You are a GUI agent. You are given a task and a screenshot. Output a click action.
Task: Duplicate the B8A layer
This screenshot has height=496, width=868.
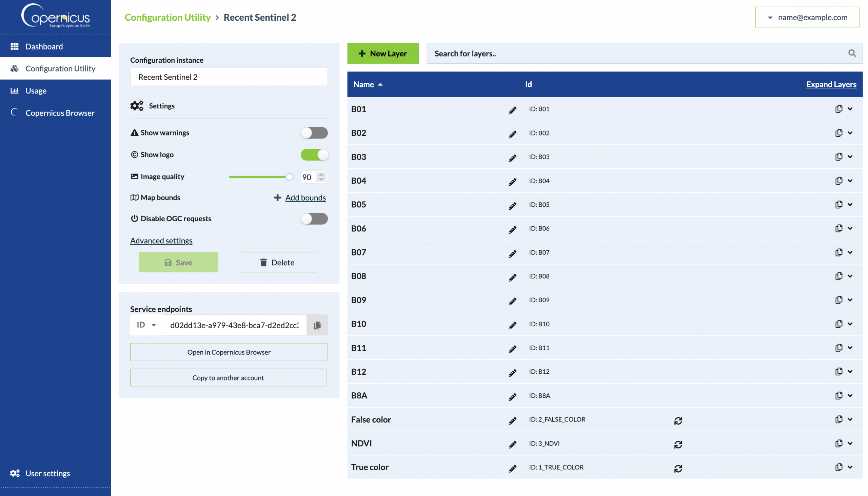(839, 395)
